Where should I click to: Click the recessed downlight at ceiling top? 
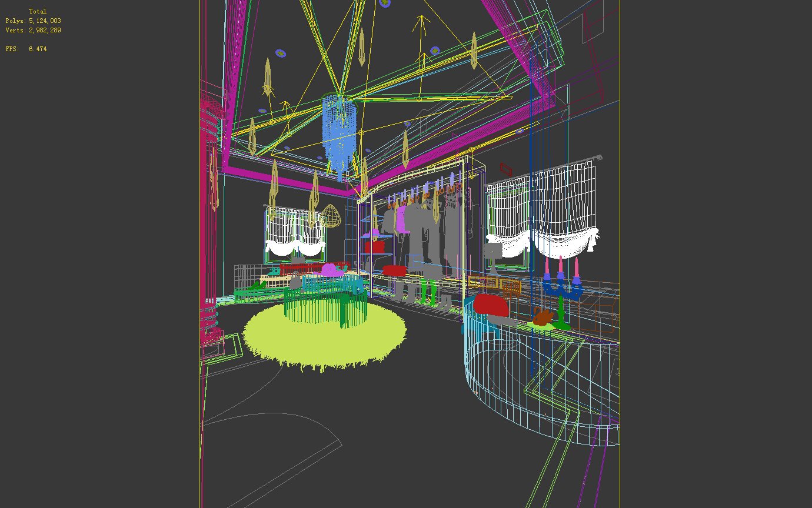pyautogui.click(x=385, y=3)
